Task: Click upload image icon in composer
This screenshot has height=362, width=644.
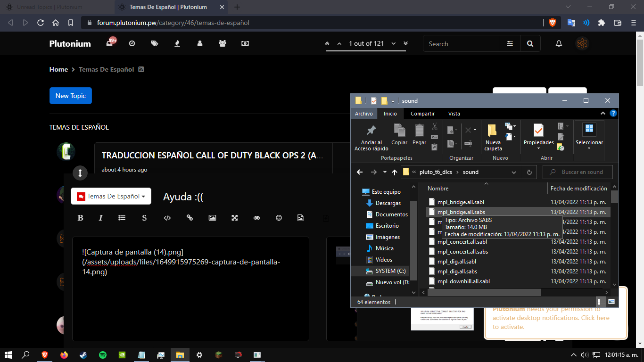Action: pos(300,218)
